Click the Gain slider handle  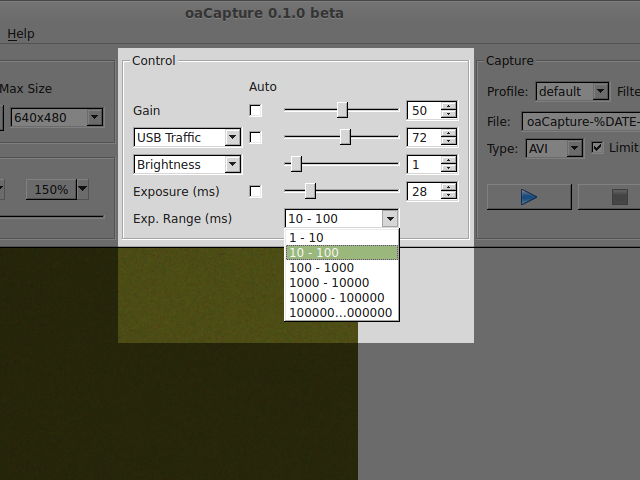pyautogui.click(x=342, y=110)
